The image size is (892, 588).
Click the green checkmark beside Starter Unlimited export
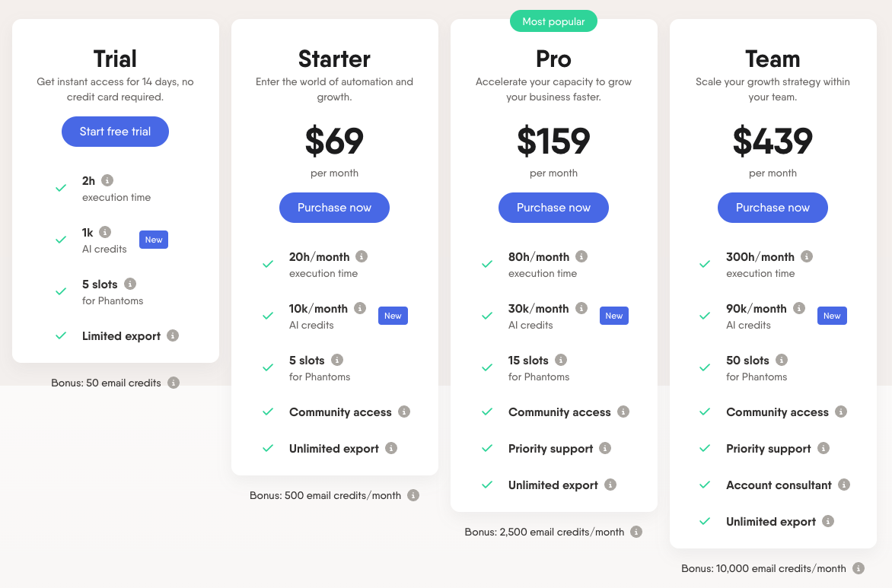coord(268,448)
